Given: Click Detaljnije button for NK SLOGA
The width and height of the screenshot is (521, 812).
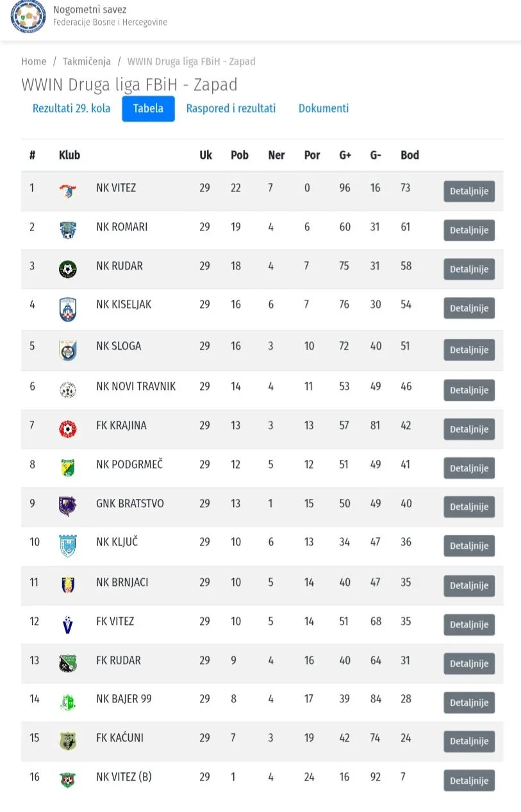Looking at the screenshot, I should coord(469,350).
